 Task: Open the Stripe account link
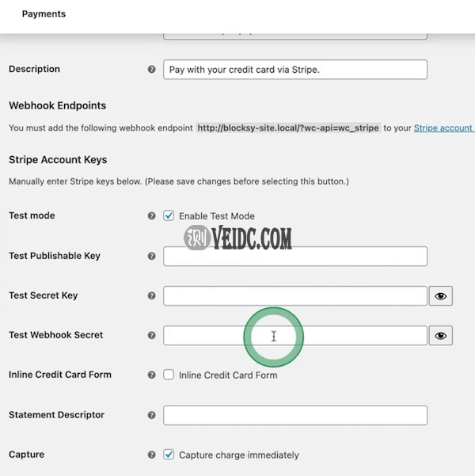(x=443, y=128)
